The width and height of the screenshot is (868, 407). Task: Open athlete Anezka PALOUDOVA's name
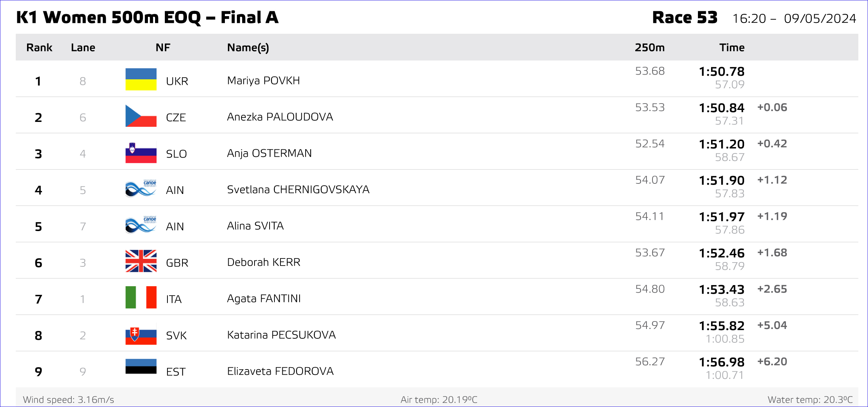(x=280, y=117)
